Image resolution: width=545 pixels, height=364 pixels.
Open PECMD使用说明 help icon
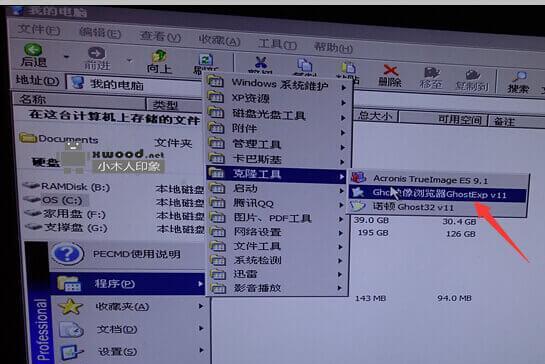pos(67,254)
